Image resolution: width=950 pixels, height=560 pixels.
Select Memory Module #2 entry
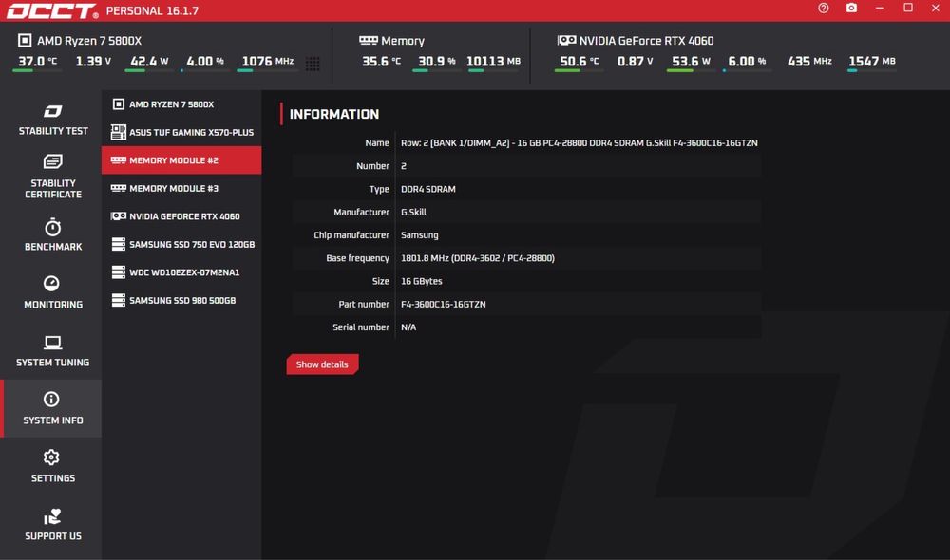click(x=181, y=159)
